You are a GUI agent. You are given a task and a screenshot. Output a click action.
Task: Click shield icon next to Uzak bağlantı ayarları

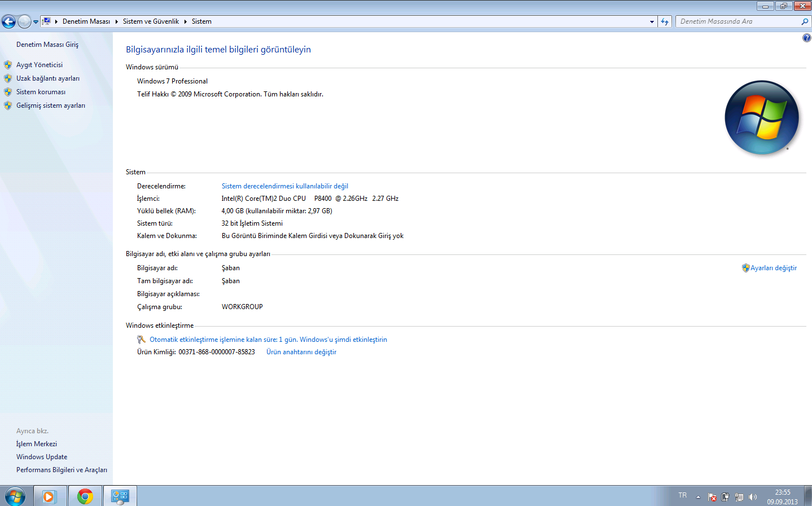click(8, 78)
